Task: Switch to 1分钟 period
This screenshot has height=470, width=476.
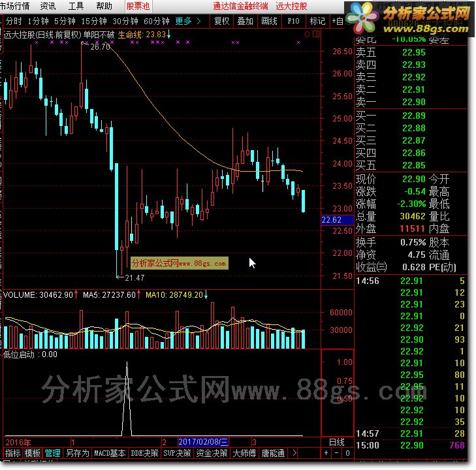Action: (x=38, y=22)
